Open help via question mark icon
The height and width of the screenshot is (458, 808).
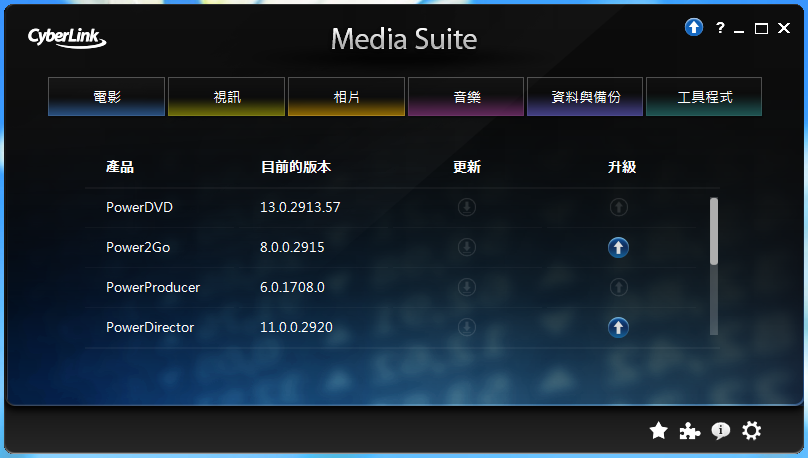point(720,28)
